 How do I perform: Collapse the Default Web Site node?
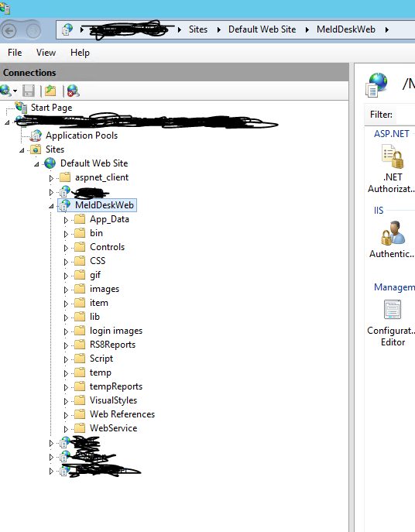tap(36, 164)
